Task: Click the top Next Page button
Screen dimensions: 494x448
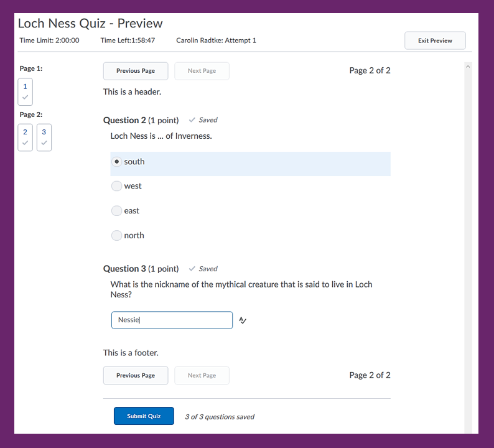Action: point(202,71)
